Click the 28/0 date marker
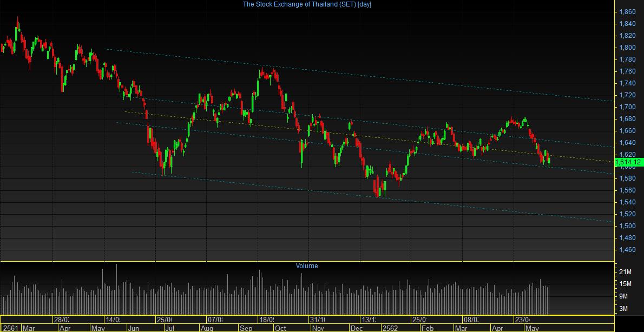 (x=61, y=319)
